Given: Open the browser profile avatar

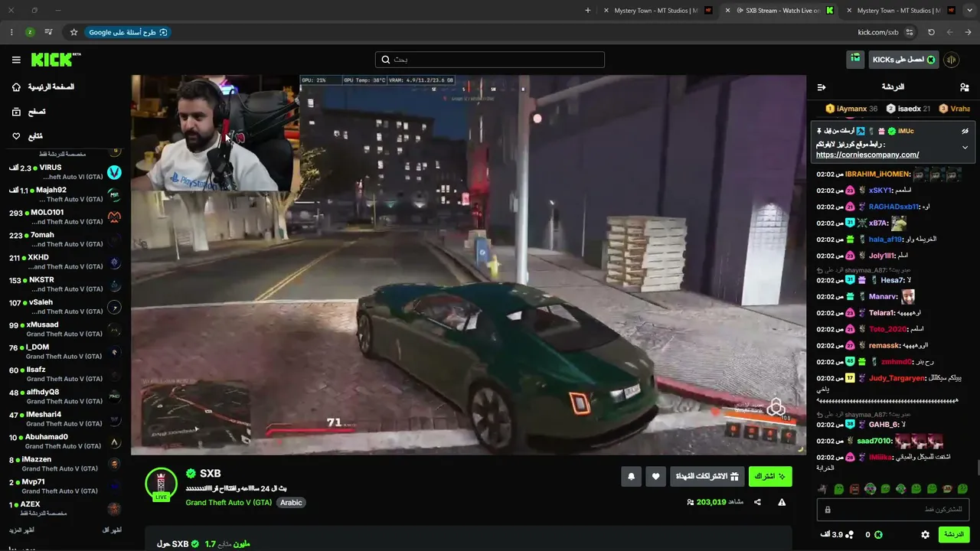Looking at the screenshot, I should tap(30, 32).
